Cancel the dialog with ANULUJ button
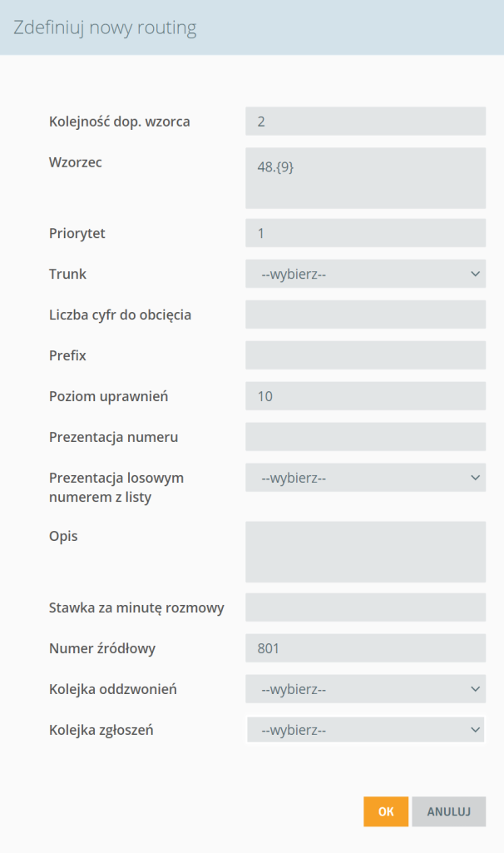This screenshot has height=853, width=504. pyautogui.click(x=448, y=811)
